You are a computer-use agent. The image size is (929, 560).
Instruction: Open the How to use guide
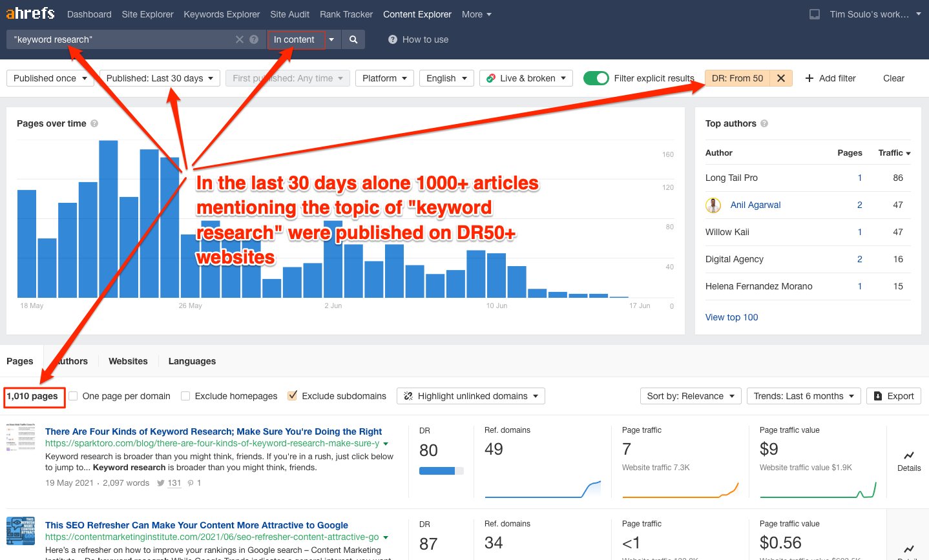click(418, 39)
